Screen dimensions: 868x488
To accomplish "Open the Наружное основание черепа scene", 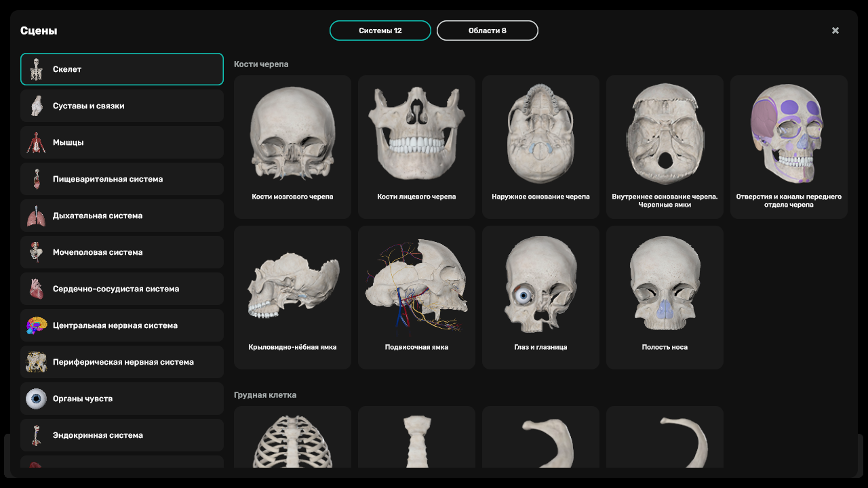I will pyautogui.click(x=540, y=147).
